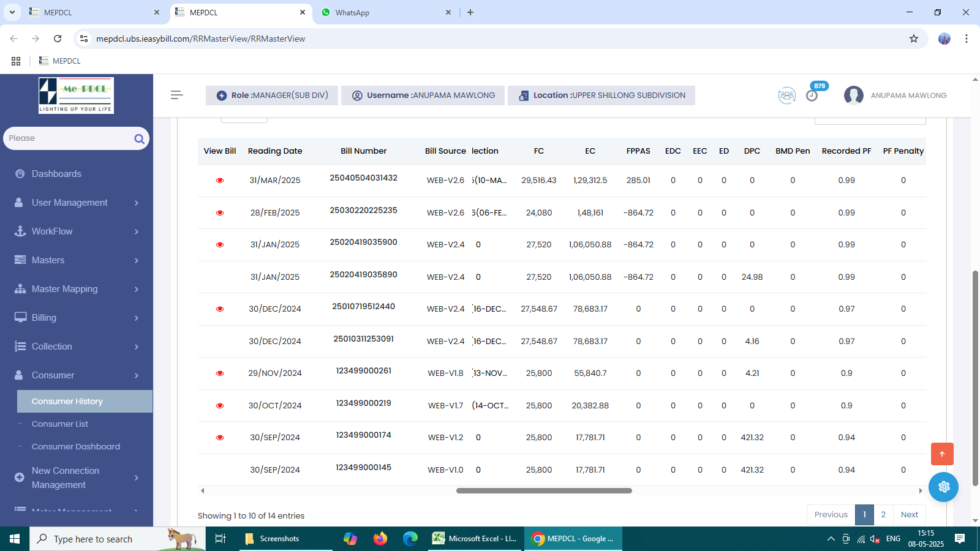Open Microsoft Edge from the taskbar

point(410,539)
